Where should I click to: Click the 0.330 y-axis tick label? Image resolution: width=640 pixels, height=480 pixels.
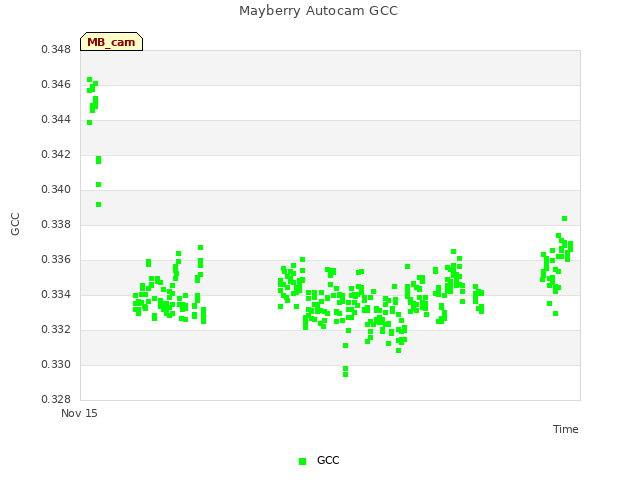[56, 364]
